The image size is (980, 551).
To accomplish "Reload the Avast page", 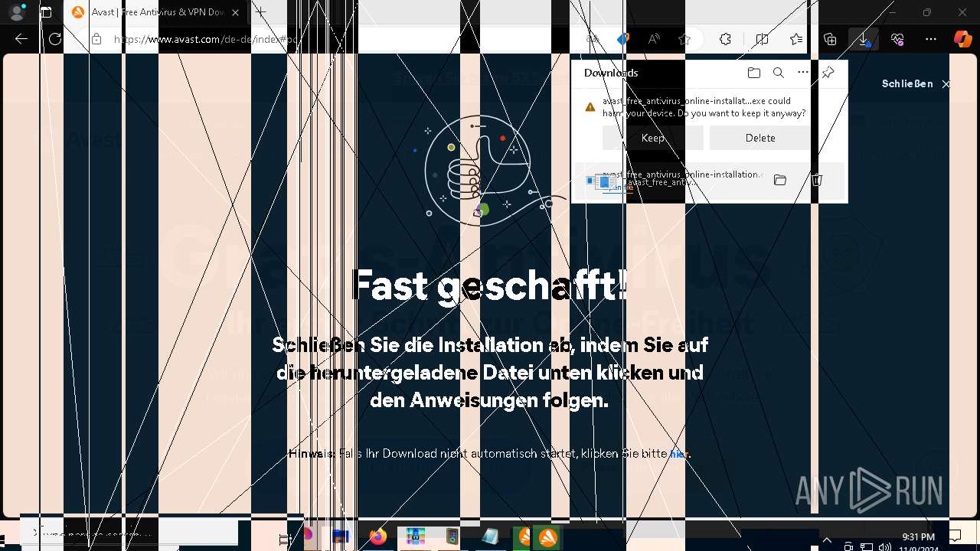I will point(55,39).
